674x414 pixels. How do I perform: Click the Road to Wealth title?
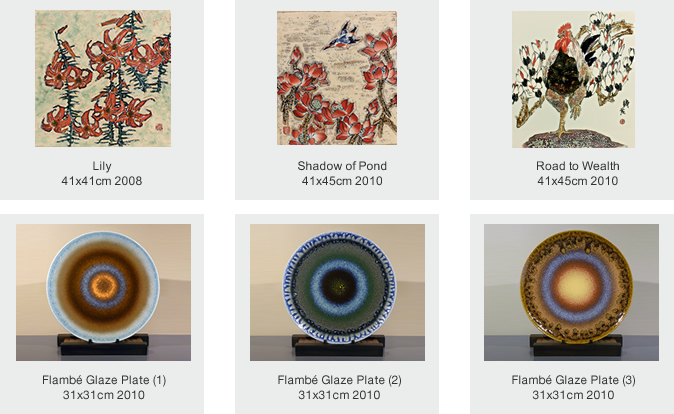click(578, 166)
